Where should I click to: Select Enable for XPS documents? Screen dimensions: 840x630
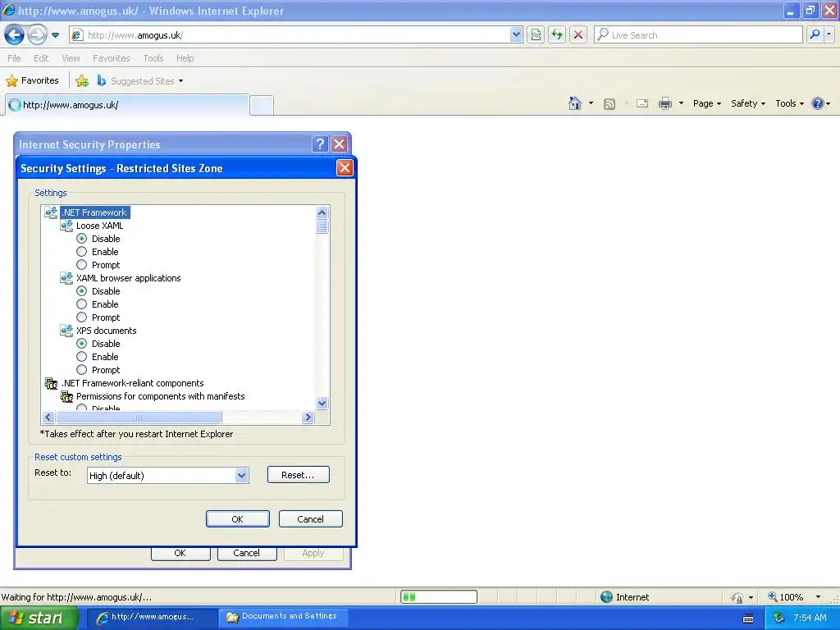81,357
